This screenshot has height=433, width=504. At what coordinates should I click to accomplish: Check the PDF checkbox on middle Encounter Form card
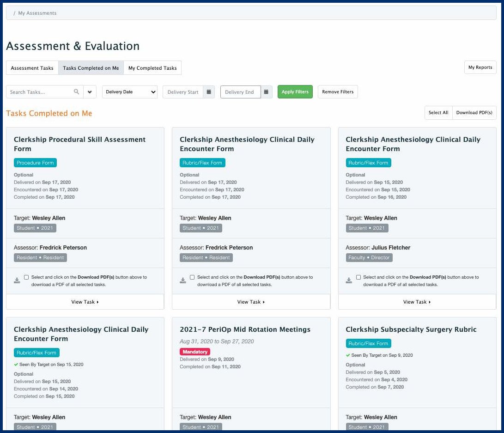[192, 277]
